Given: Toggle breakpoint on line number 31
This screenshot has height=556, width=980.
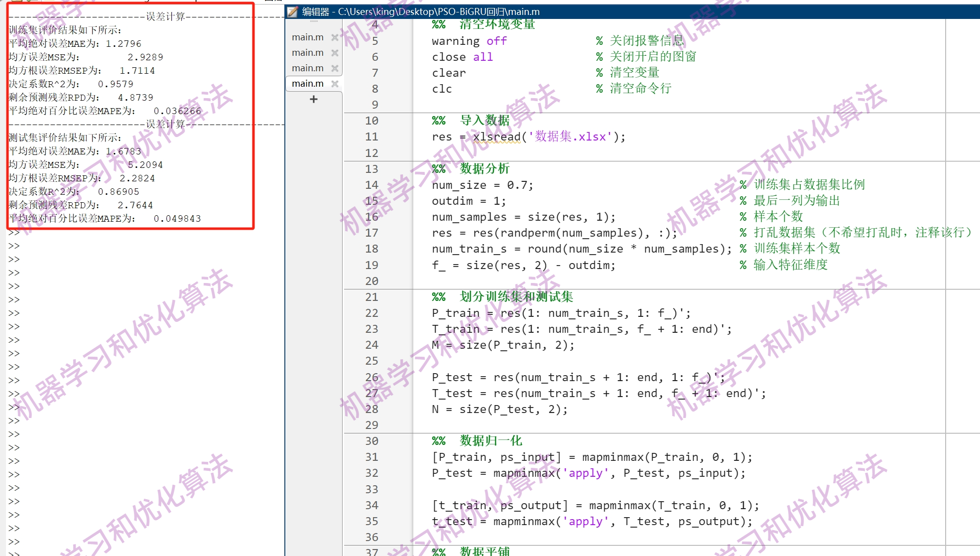Looking at the screenshot, I should 371,457.
